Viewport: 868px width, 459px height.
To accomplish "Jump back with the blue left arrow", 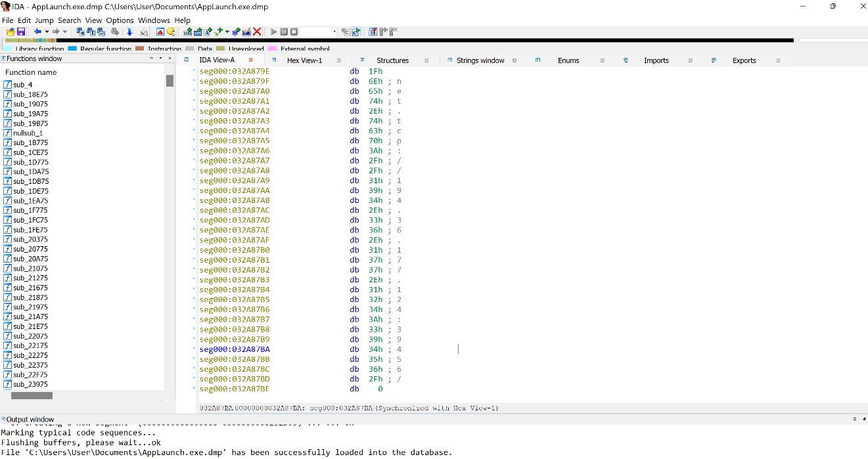I will pyautogui.click(x=38, y=32).
